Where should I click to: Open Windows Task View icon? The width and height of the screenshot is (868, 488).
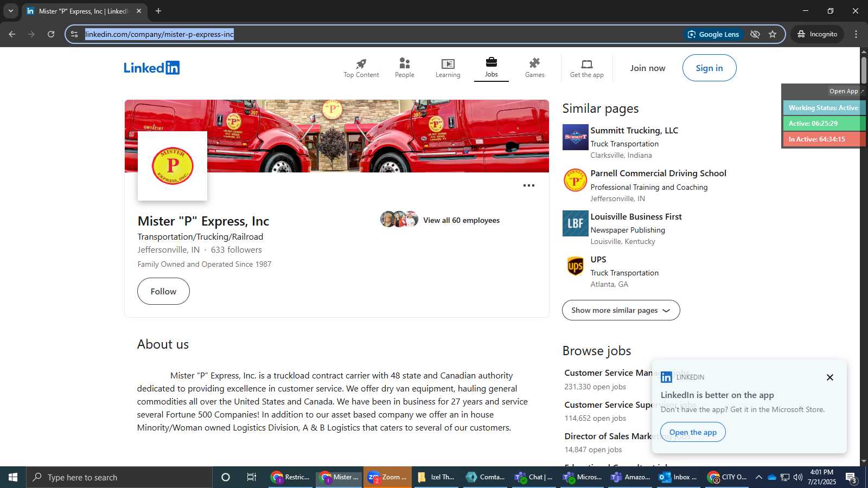point(252,477)
